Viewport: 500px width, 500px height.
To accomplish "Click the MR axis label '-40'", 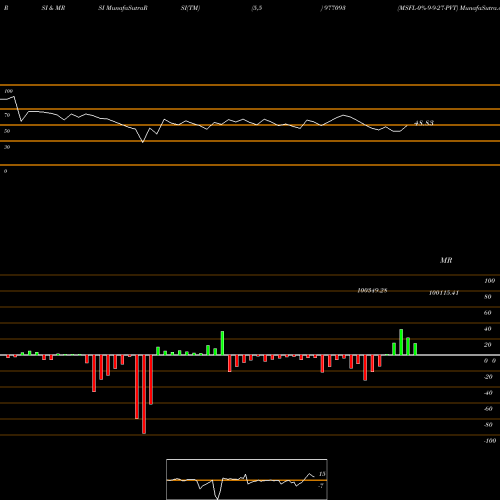I will point(488,393).
